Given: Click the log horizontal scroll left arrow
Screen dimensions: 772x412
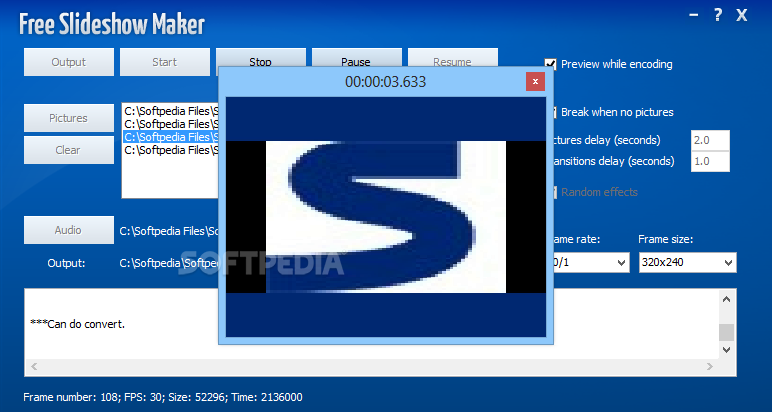Looking at the screenshot, I should [33, 367].
